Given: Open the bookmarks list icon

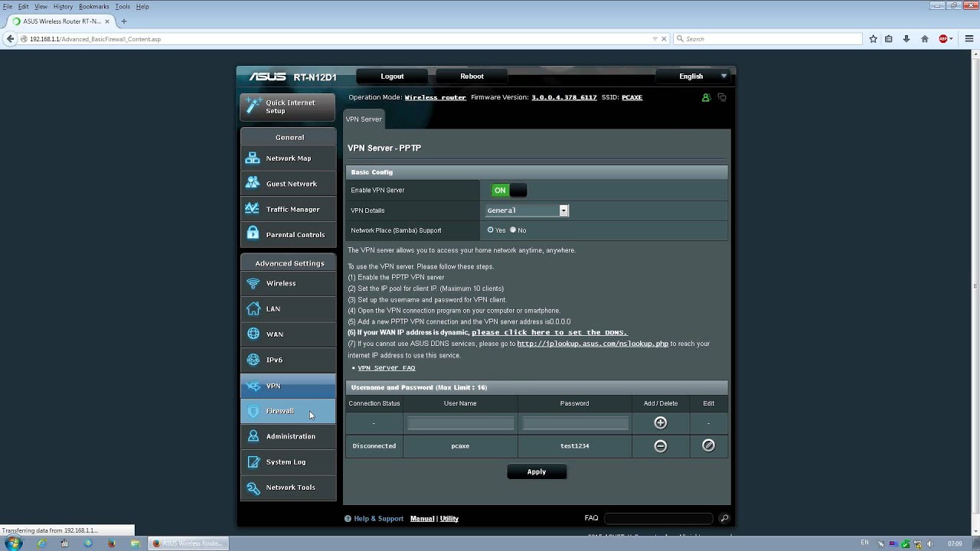Looking at the screenshot, I should (889, 39).
